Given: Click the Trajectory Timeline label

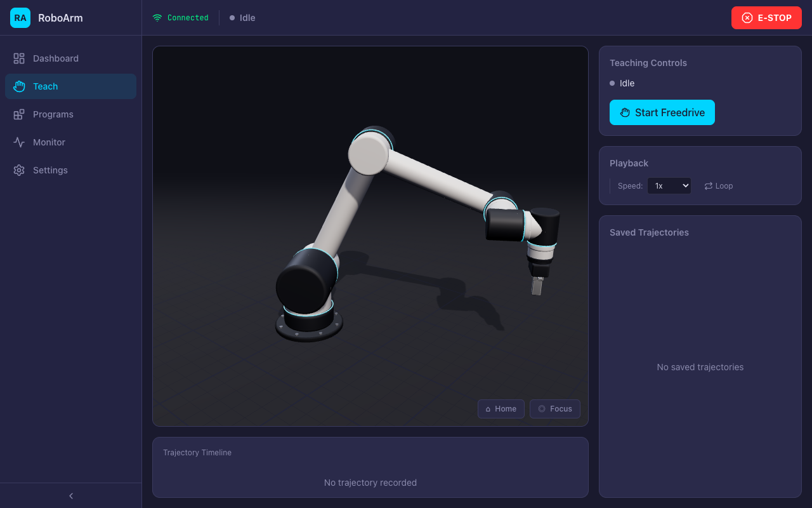Looking at the screenshot, I should (197, 453).
